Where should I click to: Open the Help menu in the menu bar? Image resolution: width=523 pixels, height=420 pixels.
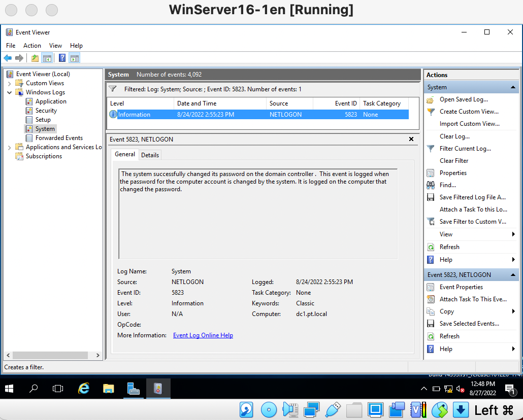tap(76, 46)
